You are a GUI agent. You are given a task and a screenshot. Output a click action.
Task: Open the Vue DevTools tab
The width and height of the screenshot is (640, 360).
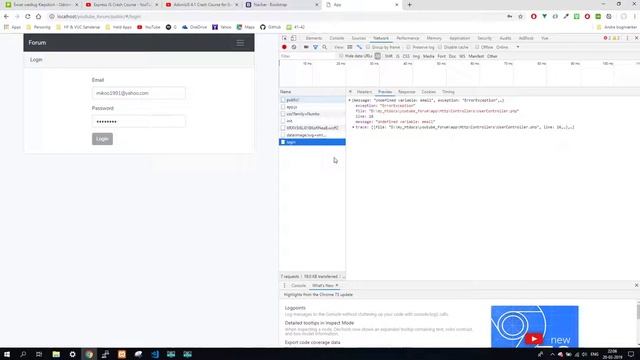coord(544,38)
